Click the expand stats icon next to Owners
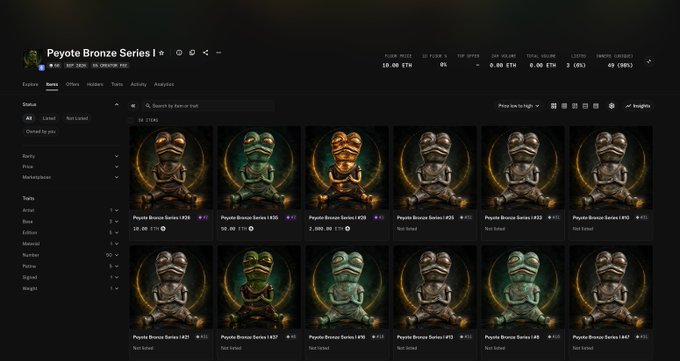Viewport: 680px width, 361px height. [649, 61]
